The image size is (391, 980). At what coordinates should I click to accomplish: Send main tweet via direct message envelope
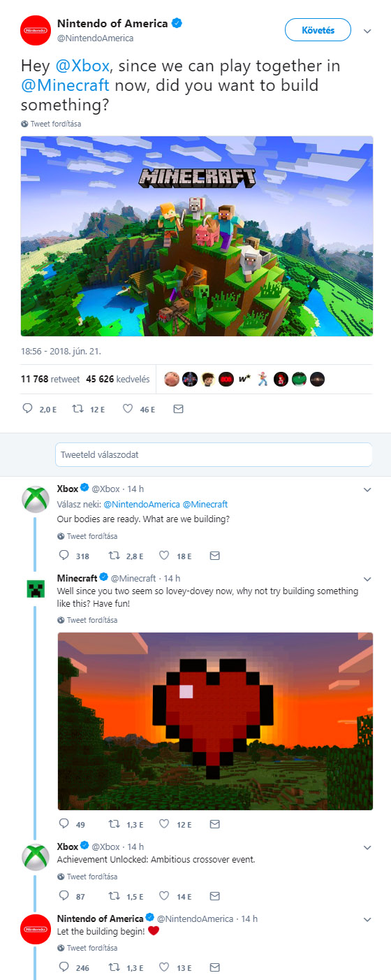tap(178, 409)
